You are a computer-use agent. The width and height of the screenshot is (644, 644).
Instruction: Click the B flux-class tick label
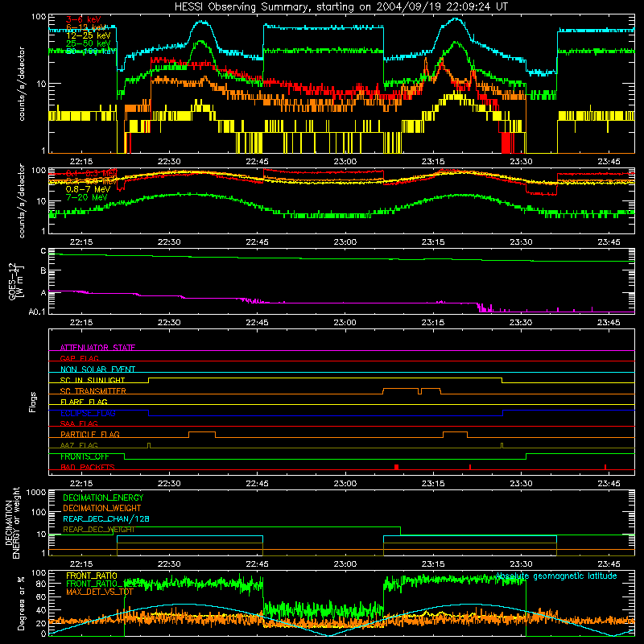click(43, 270)
